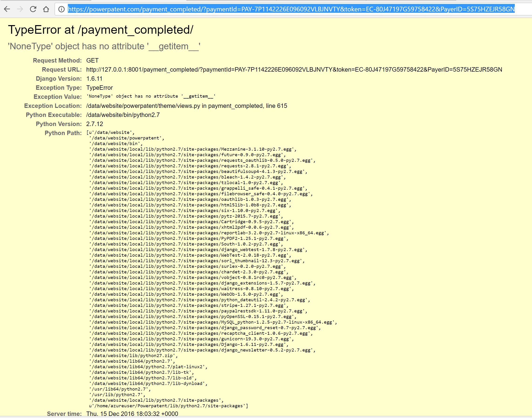Click the gunicorn-19.3.0 egg path line
The width and height of the screenshot is (532, 418).
coord(191,339)
